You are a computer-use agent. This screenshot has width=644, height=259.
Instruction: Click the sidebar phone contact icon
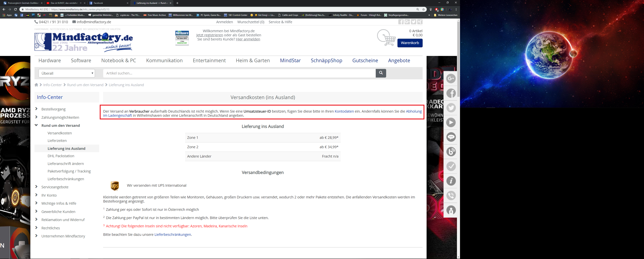click(451, 196)
